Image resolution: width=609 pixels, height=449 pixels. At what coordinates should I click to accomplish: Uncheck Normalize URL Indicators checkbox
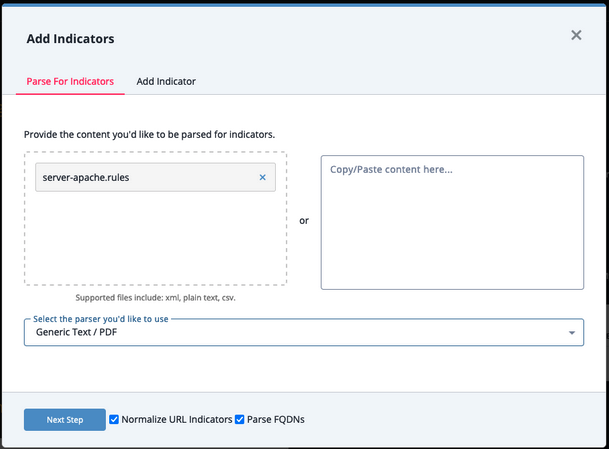pyautogui.click(x=114, y=419)
